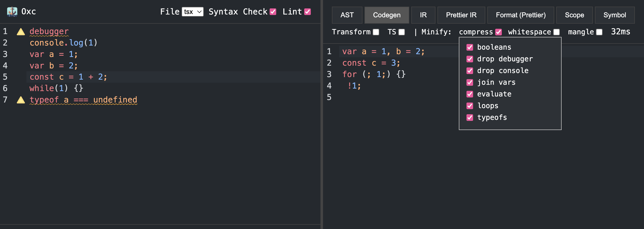The width and height of the screenshot is (644, 229).
Task: Uncheck the drop console option
Action: coord(470,71)
